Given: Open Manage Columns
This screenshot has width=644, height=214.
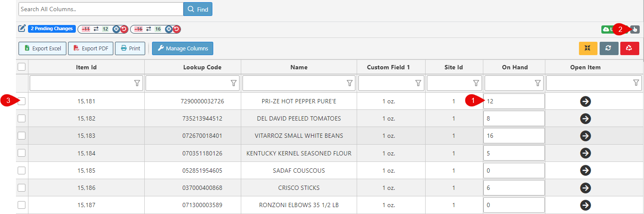Looking at the screenshot, I should coord(182,48).
